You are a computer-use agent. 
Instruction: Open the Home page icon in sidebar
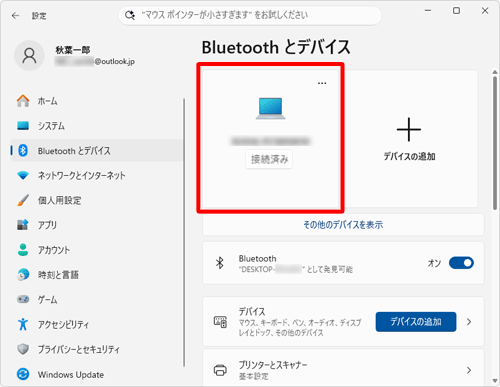click(23, 101)
